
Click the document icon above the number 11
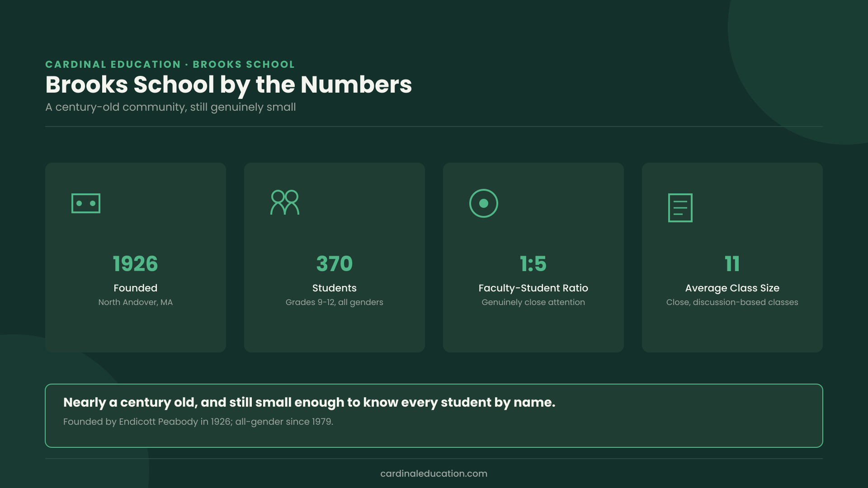(680, 208)
